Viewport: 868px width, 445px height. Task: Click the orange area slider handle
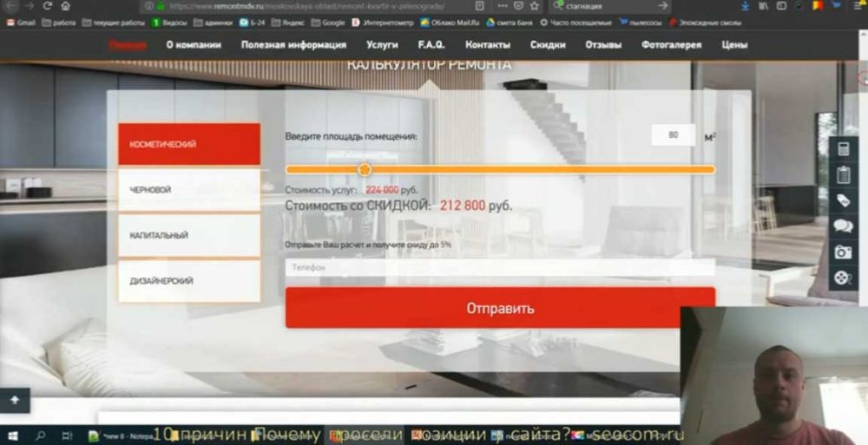[365, 169]
